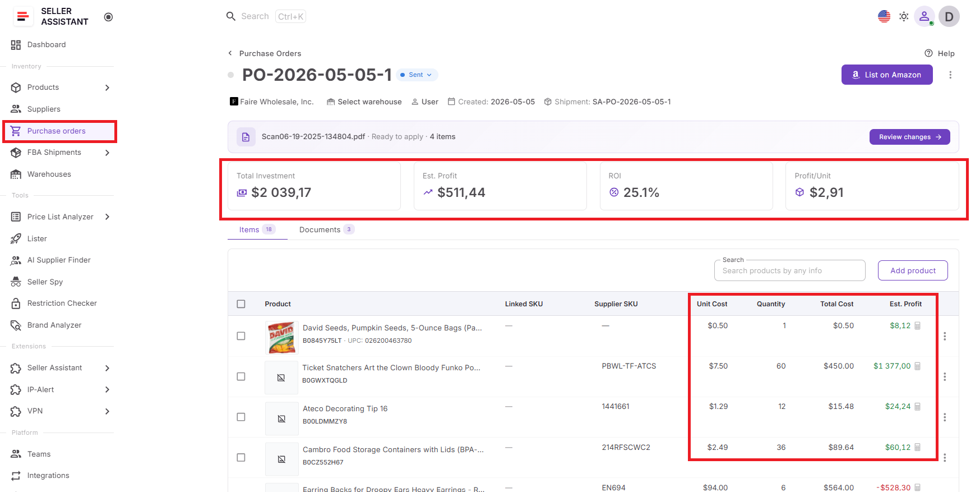
Task: Open the user account avatar icon
Action: click(x=924, y=16)
